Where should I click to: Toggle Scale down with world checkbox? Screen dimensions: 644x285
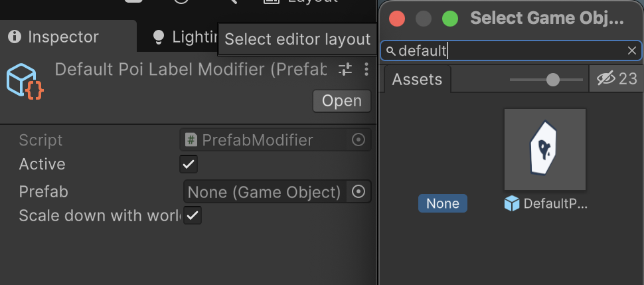pos(193,215)
